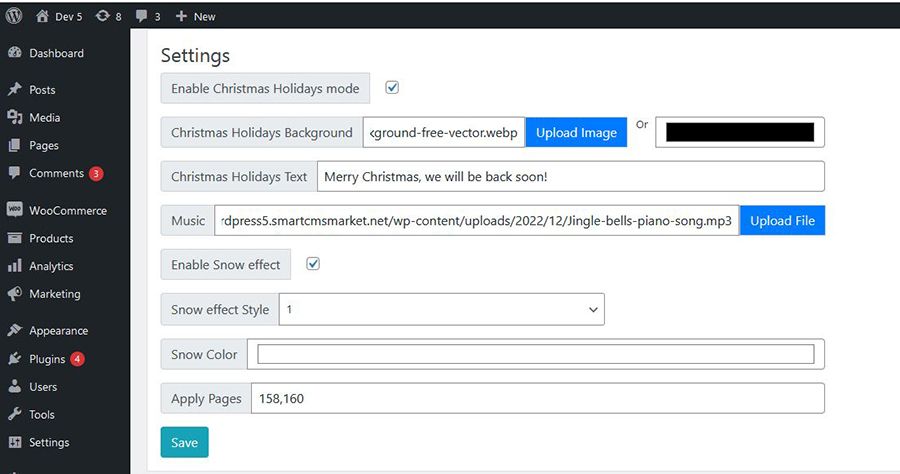Screen dimensions: 900x474
Task: Open the Snow effect Style dropdown
Action: [x=441, y=310]
